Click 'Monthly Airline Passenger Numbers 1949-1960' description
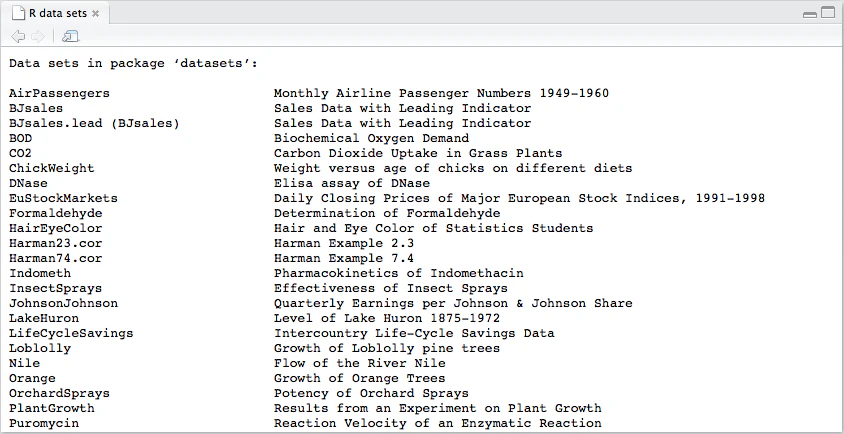The height and width of the screenshot is (434, 844). pyautogui.click(x=441, y=93)
